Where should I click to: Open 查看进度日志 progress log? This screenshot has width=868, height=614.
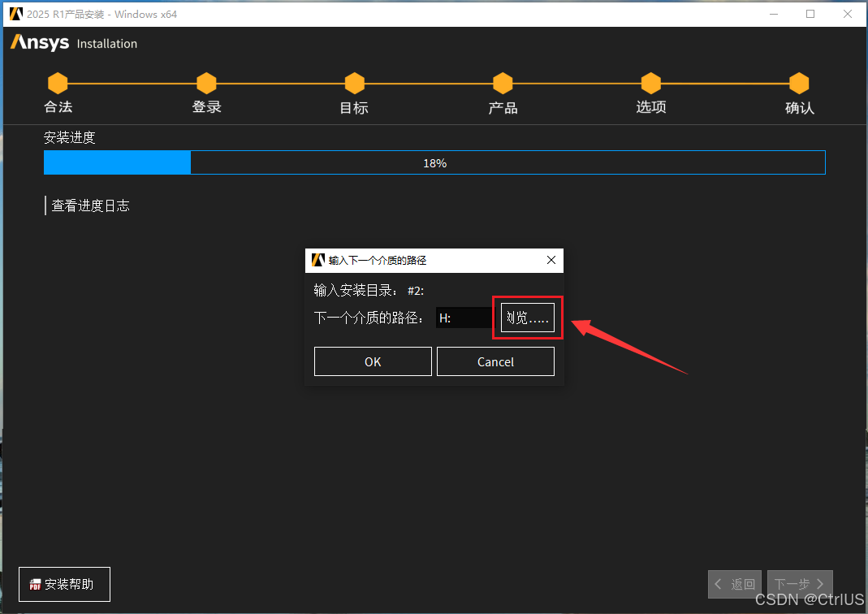[90, 206]
